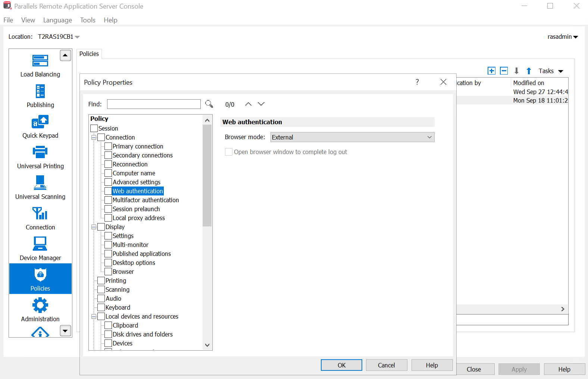588x379 pixels.
Task: Open Administration gear category icon
Action: [40, 305]
